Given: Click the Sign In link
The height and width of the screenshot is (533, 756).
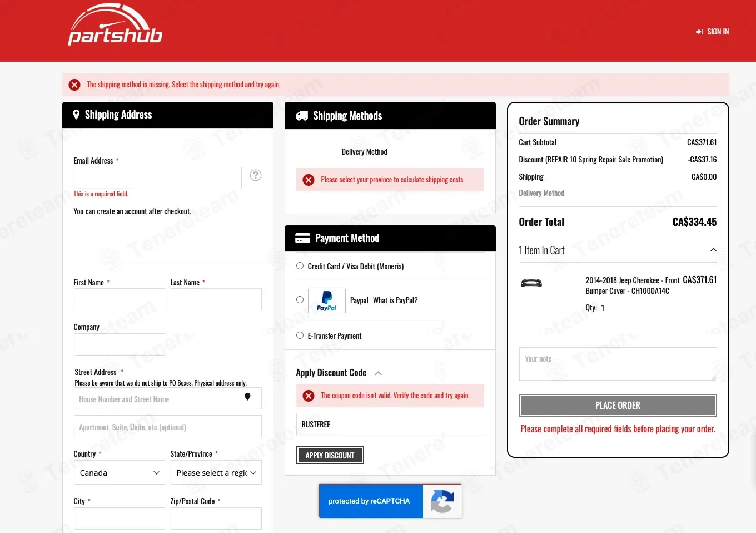Looking at the screenshot, I should (718, 32).
